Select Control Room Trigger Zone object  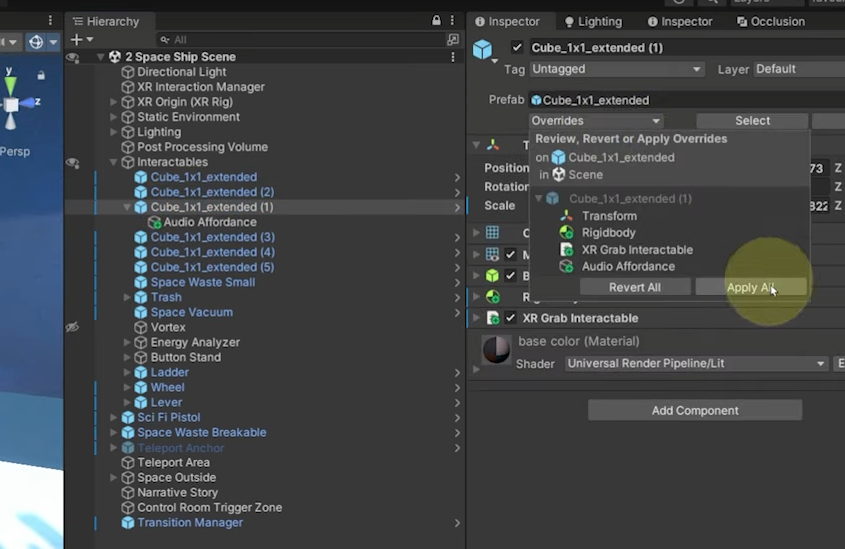tap(210, 508)
